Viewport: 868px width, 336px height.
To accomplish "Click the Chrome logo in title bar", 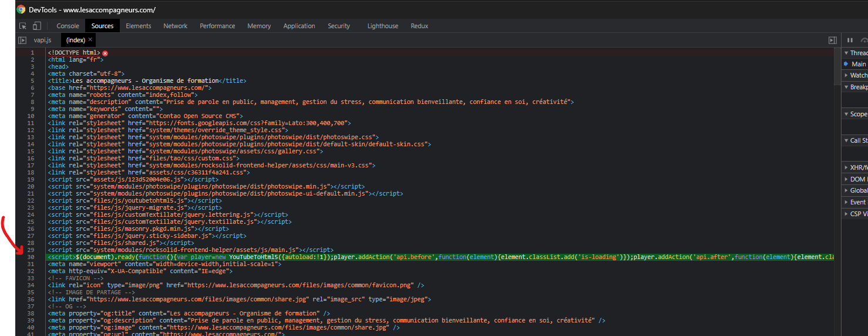I will (21, 10).
